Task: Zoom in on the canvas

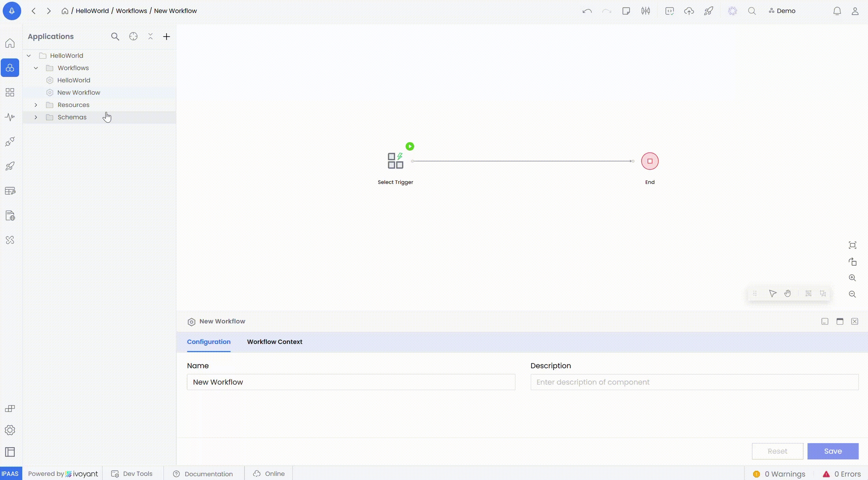Action: coord(853,278)
